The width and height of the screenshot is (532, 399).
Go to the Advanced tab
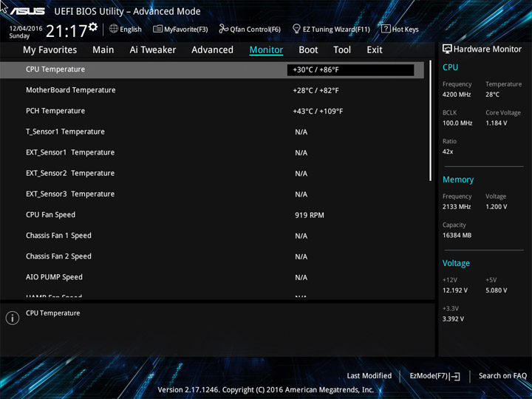point(212,50)
